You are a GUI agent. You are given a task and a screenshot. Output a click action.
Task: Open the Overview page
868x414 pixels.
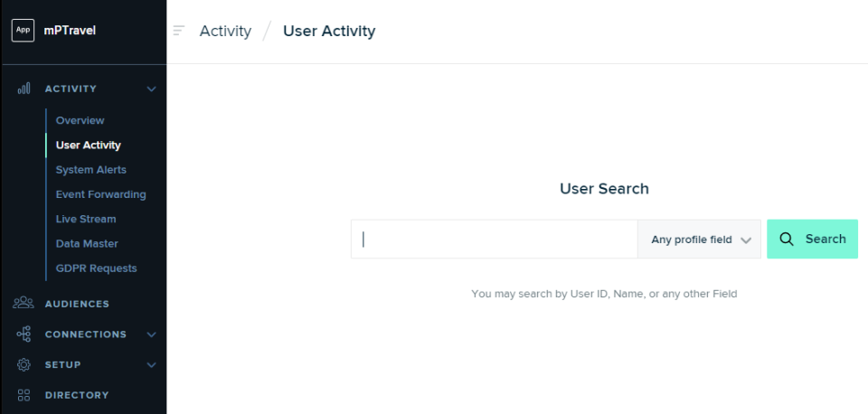pos(80,120)
